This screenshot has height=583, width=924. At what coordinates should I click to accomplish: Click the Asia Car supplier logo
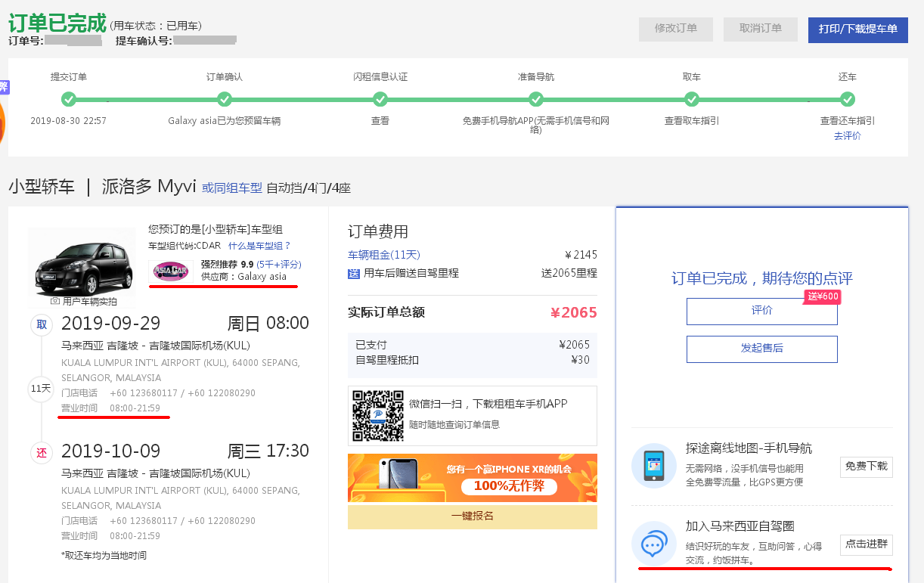171,271
